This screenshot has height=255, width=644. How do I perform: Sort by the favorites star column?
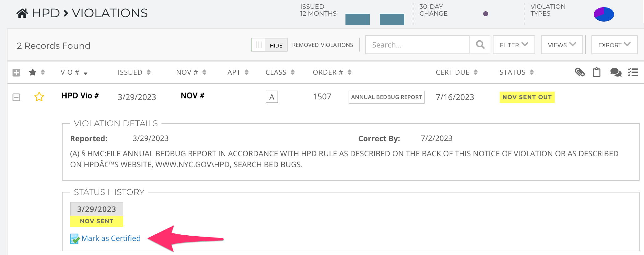point(37,72)
